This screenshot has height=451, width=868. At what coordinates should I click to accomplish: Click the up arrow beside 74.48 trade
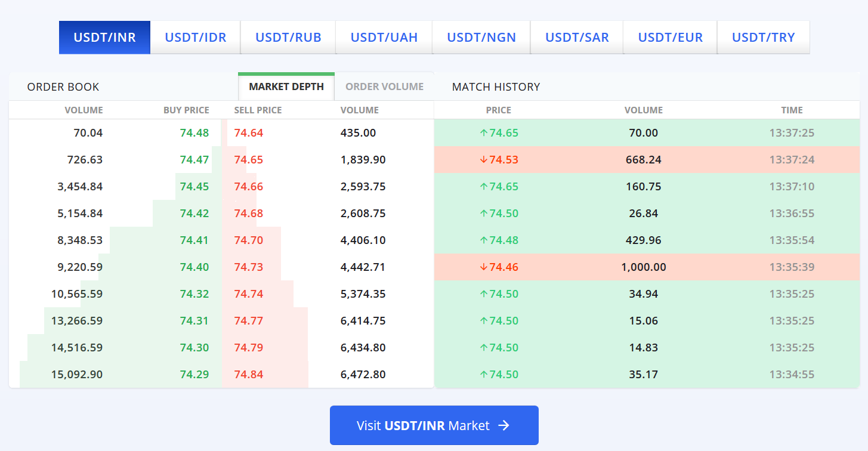pos(484,240)
